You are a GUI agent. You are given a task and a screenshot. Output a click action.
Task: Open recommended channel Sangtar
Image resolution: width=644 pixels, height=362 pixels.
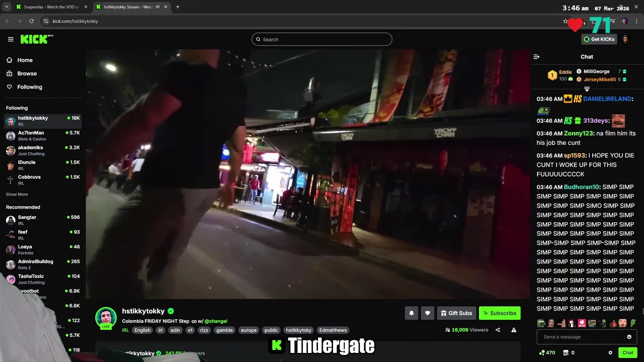43,220
